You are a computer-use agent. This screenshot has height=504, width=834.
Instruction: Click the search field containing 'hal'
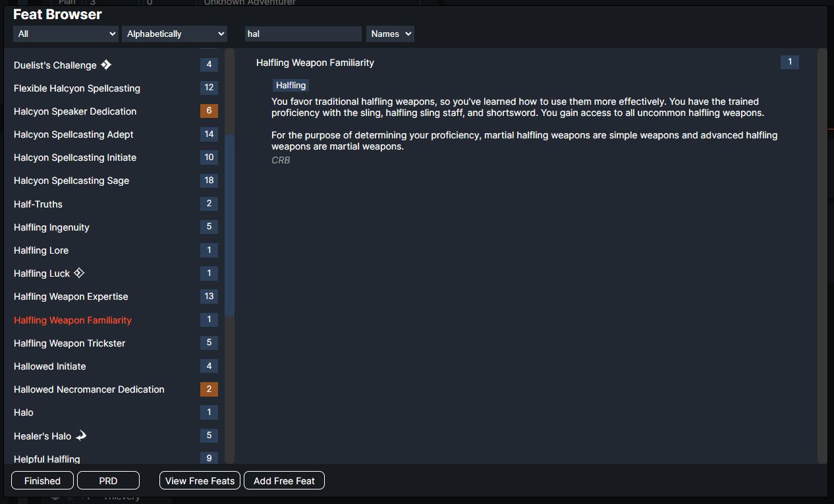[x=303, y=34]
